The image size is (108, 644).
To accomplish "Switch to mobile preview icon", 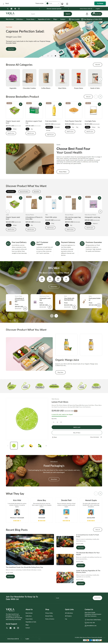I will pos(67,3).
